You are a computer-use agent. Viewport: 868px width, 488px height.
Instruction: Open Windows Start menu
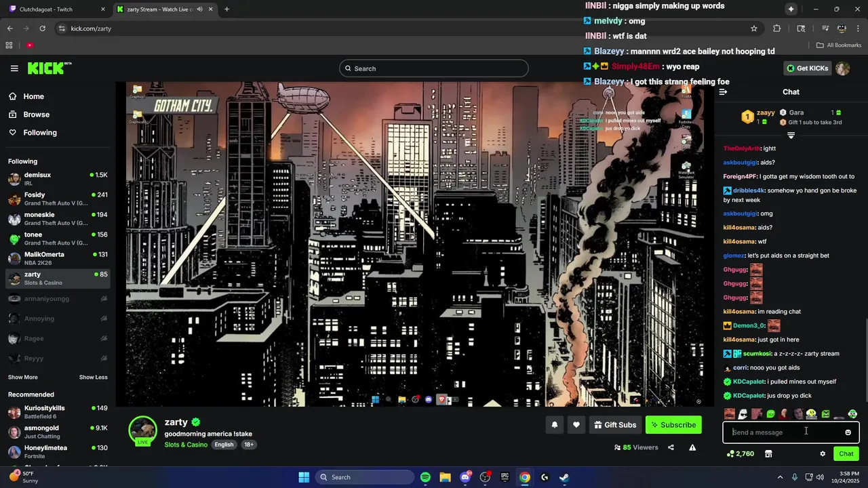[x=304, y=477]
